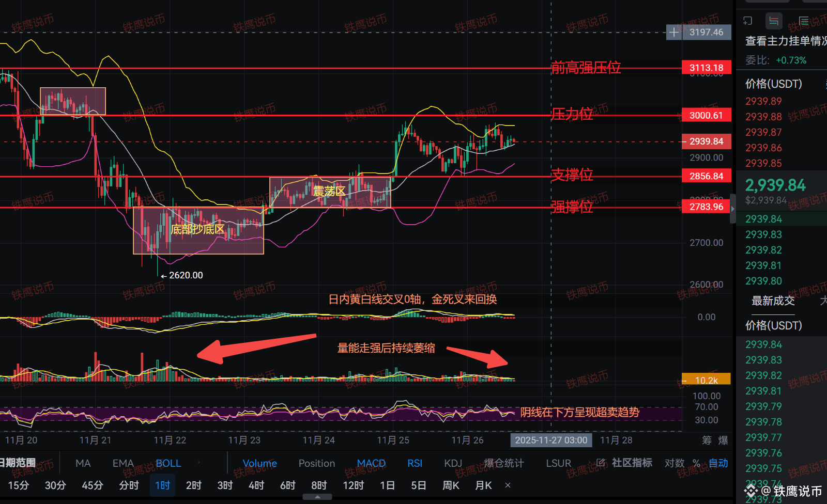
Task: Click the orange 10.2k volume marker on the axis
Action: pos(706,380)
